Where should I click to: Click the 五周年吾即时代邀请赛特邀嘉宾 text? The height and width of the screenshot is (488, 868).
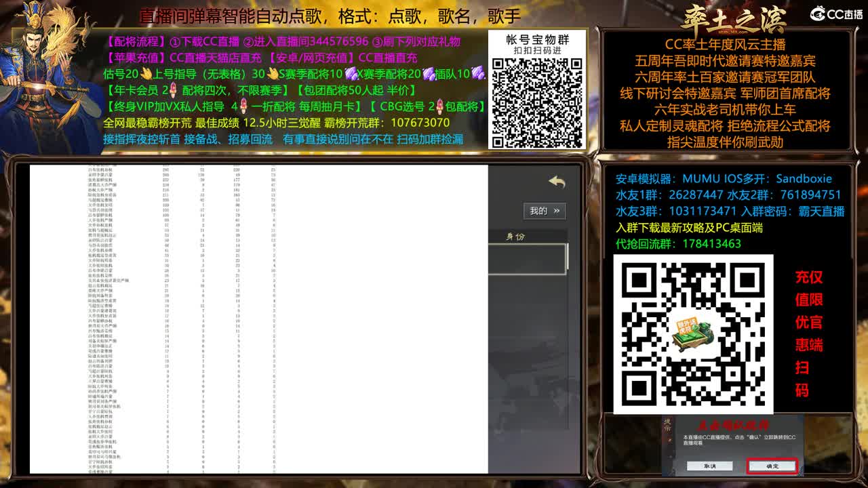tap(725, 61)
